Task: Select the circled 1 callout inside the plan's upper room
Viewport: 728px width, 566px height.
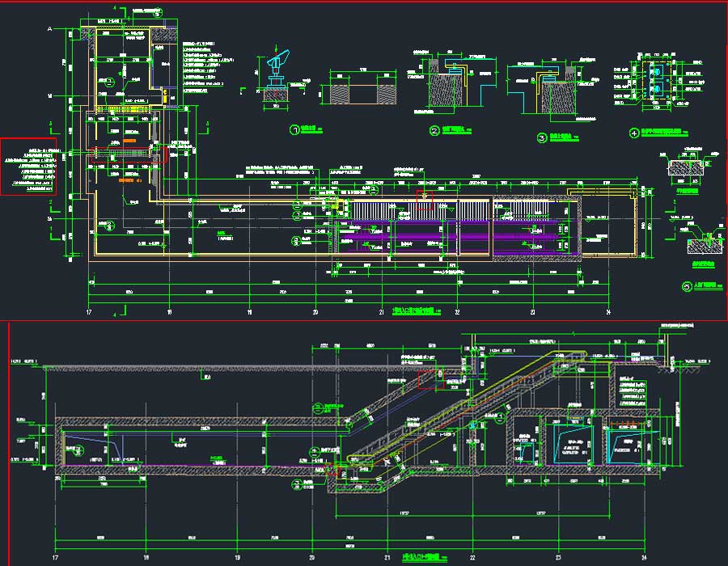Action: coord(111,82)
